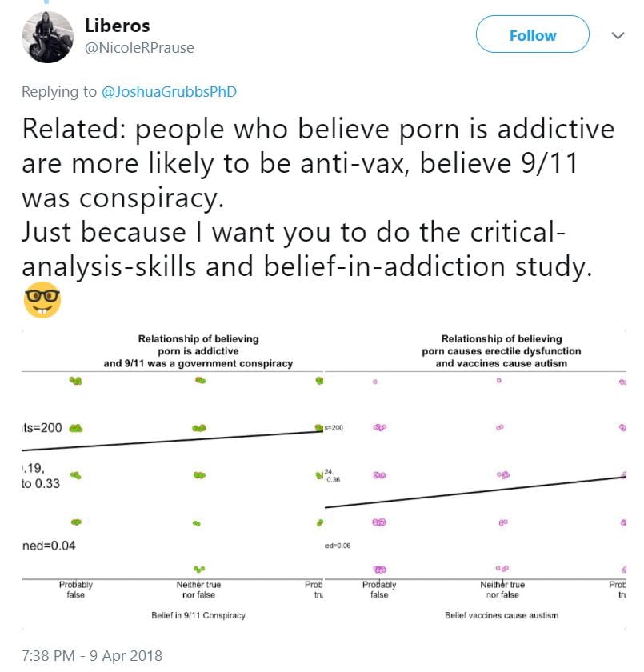Open the @NicoleRPrause handle
Image resolution: width=644 pixels, height=672 pixels.
coord(139,48)
